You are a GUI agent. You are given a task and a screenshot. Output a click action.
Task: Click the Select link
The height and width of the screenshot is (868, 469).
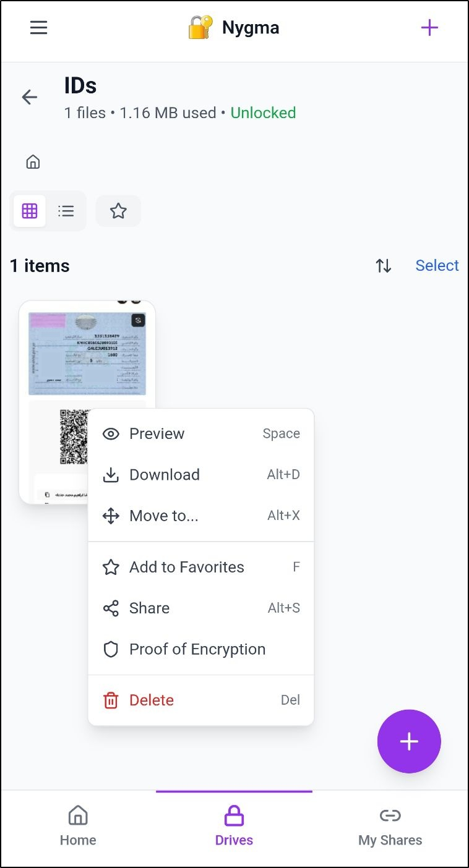[437, 266]
